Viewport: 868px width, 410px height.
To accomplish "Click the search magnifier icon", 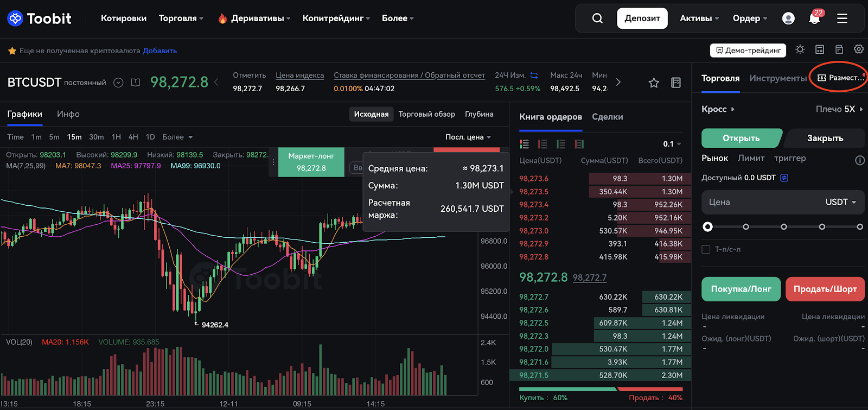I will [597, 18].
